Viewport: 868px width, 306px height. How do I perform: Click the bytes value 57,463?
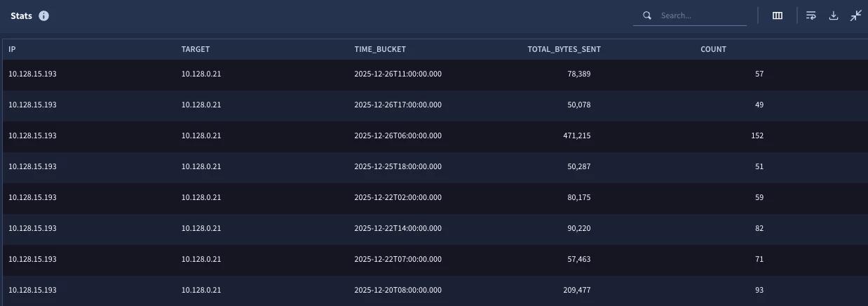click(x=579, y=259)
